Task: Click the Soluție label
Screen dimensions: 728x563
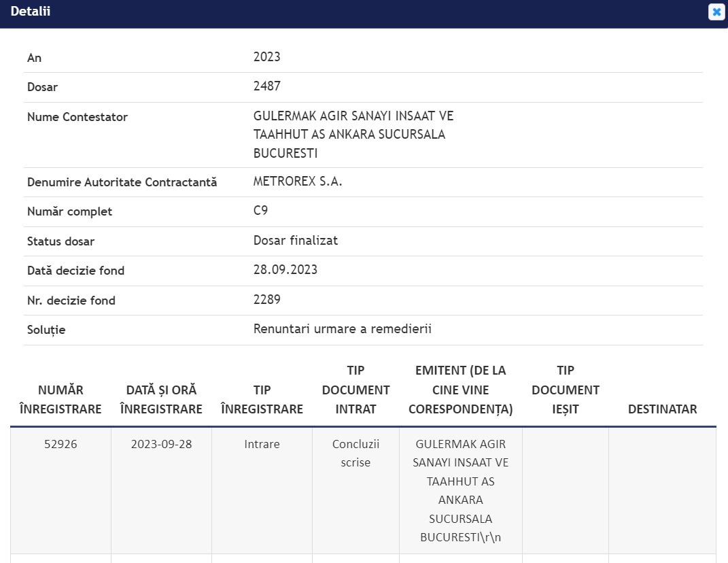Action: click(46, 330)
